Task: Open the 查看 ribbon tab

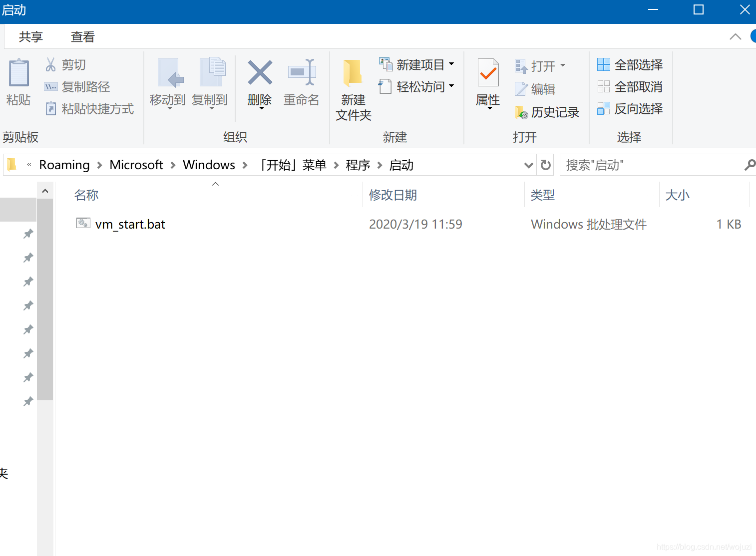Action: [83, 37]
